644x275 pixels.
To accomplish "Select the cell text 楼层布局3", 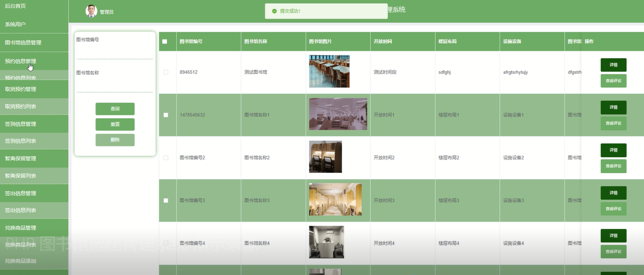I will [449, 200].
